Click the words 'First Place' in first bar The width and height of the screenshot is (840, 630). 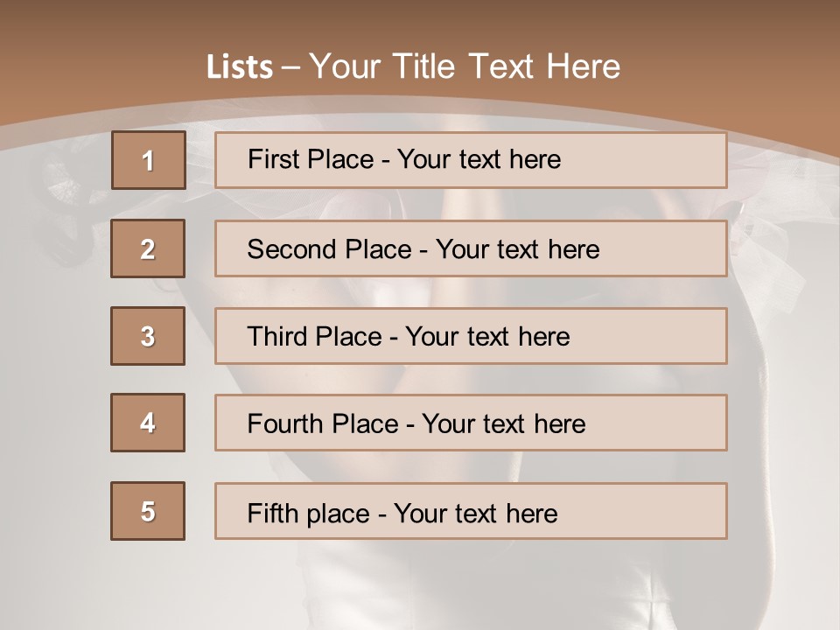311,159
